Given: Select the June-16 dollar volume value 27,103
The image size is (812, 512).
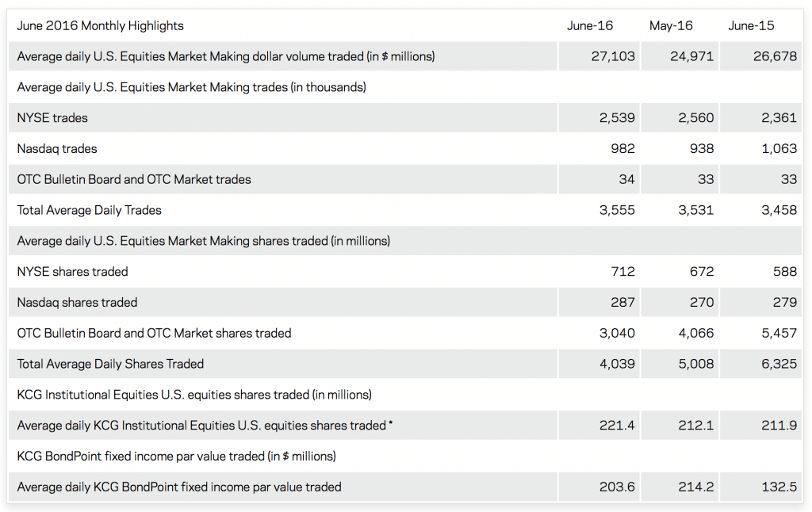Looking at the screenshot, I should [x=613, y=56].
